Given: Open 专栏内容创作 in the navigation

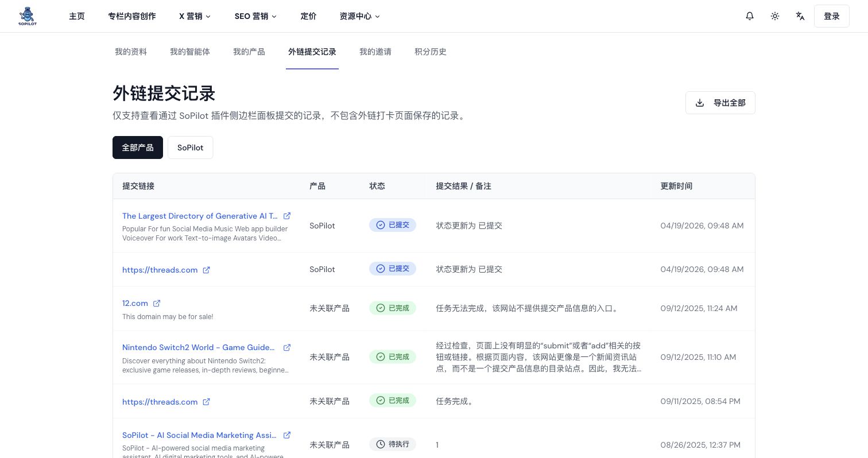Looking at the screenshot, I should coord(132,16).
